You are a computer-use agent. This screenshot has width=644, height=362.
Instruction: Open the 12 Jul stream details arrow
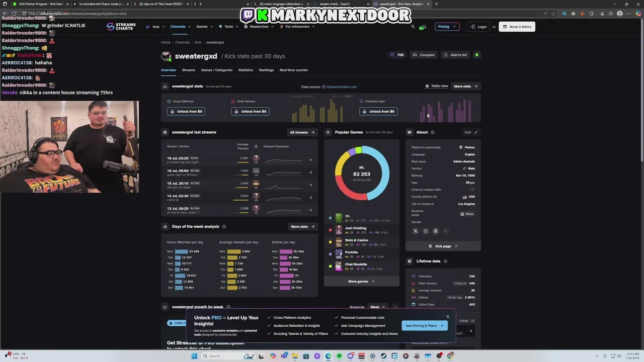(310, 210)
